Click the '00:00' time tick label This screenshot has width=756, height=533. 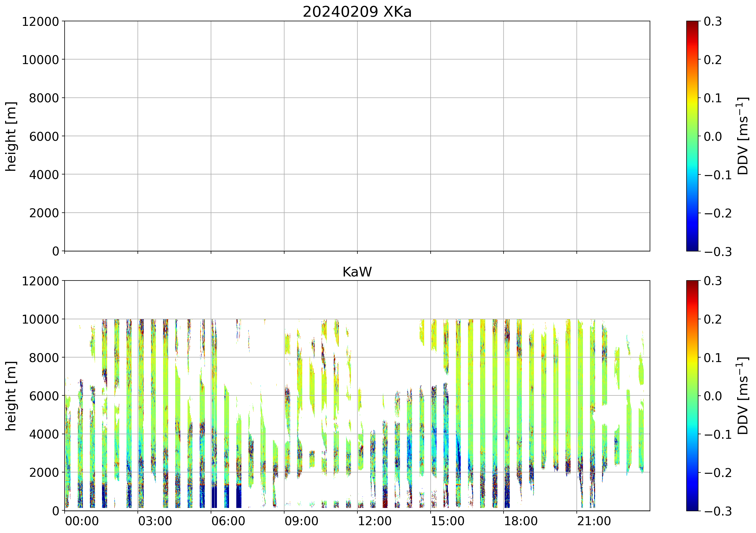pos(82,521)
